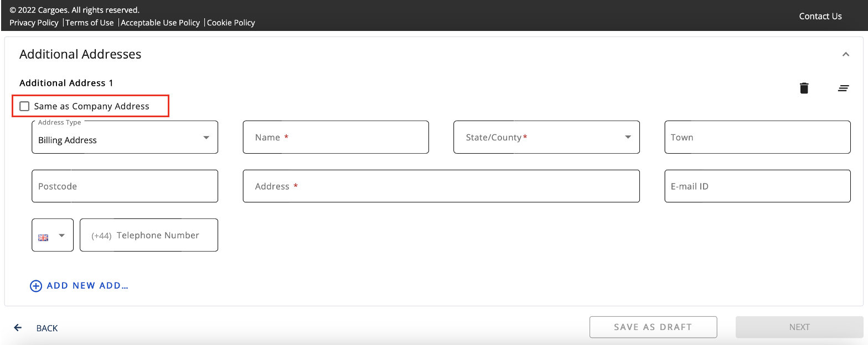Viewport: 868px width, 345px height.
Task: Open the Terms of Use link
Action: [x=90, y=23]
